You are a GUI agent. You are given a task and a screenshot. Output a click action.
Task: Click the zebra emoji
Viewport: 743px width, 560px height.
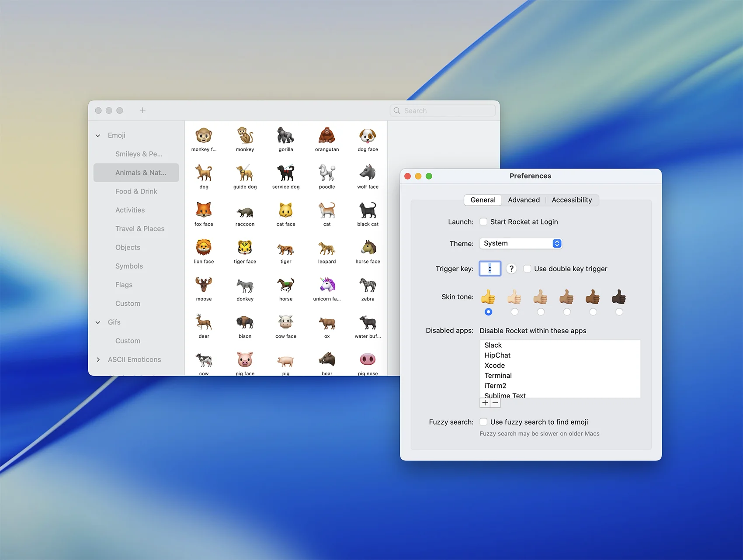[x=368, y=286]
